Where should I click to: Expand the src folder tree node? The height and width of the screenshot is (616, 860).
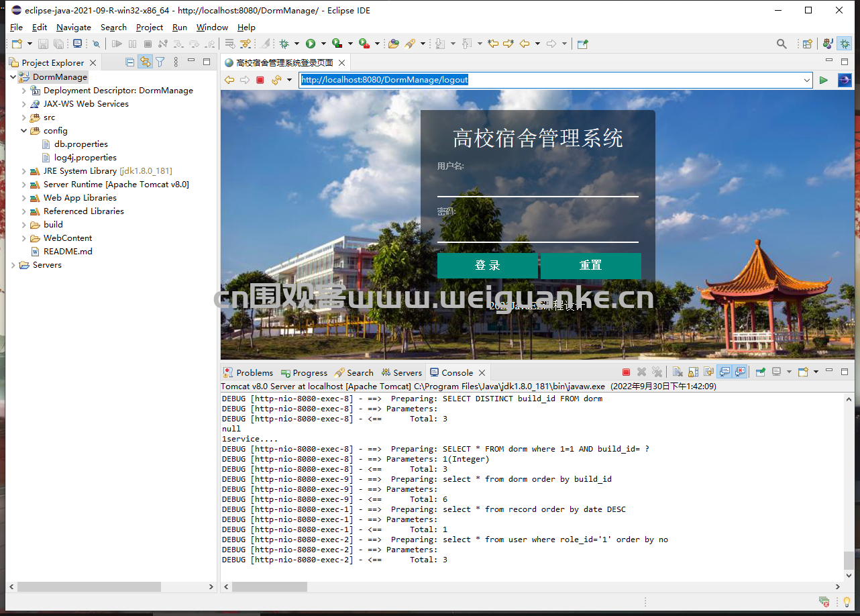24,117
